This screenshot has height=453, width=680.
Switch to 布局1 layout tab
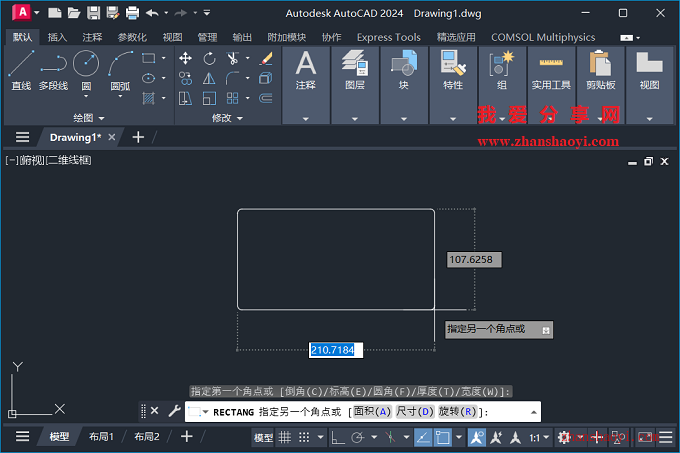(101, 437)
